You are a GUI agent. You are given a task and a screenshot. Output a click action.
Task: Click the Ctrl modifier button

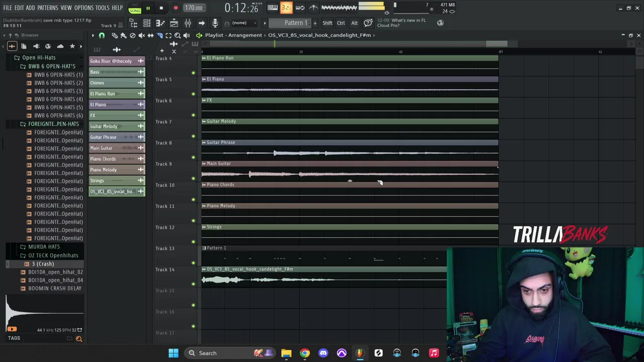341,23
